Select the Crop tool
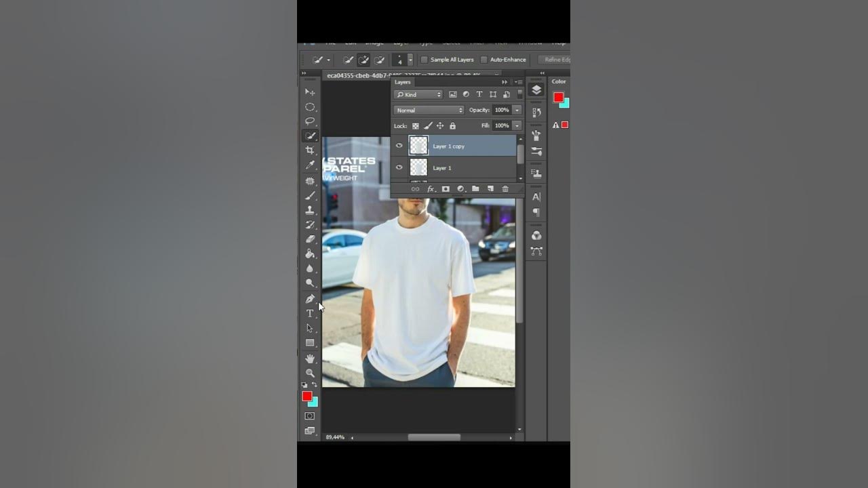This screenshot has width=868, height=488. 310,150
